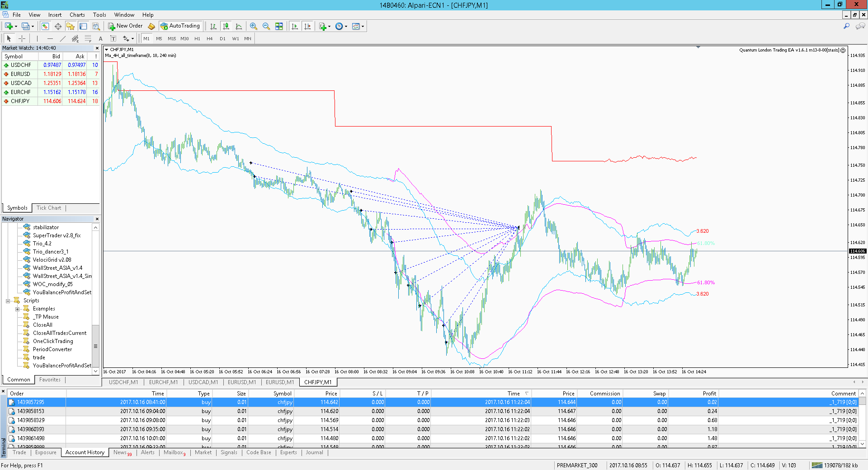Open MetaEditor via the yellow book icon
The width and height of the screenshot is (868, 470).
(151, 26)
